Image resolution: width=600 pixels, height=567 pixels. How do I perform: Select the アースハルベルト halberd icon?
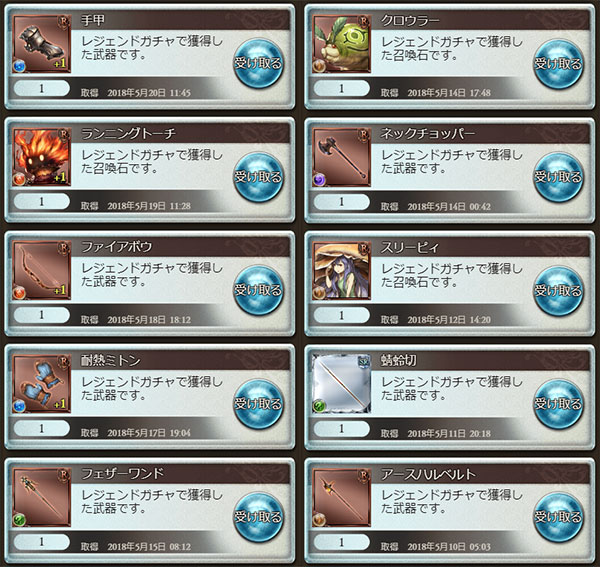[342, 497]
